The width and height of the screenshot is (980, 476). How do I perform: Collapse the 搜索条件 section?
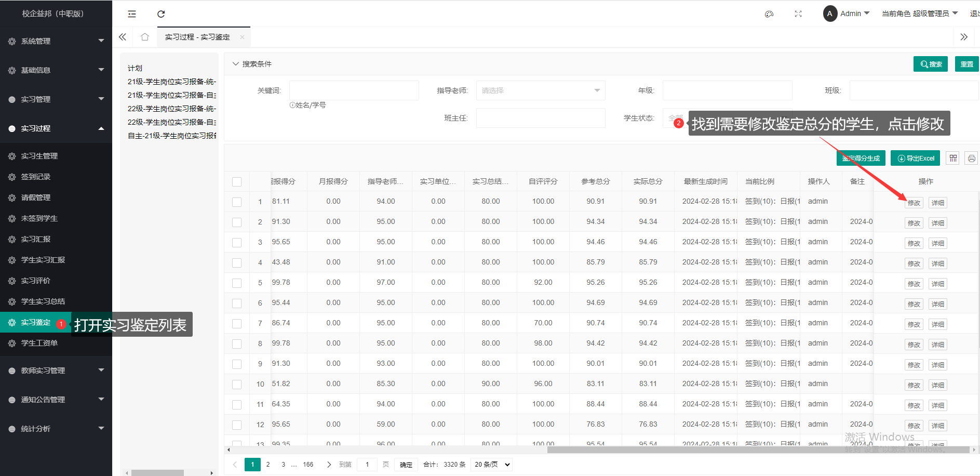coord(236,64)
